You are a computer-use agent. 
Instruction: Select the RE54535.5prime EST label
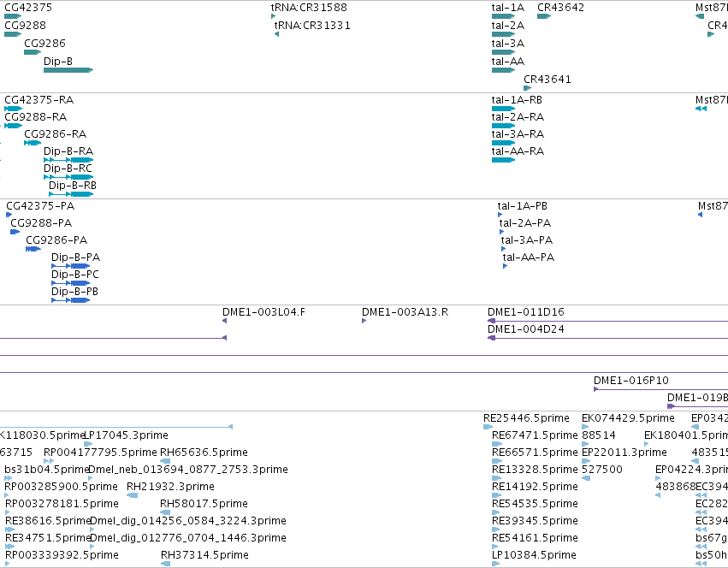pyautogui.click(x=535, y=504)
